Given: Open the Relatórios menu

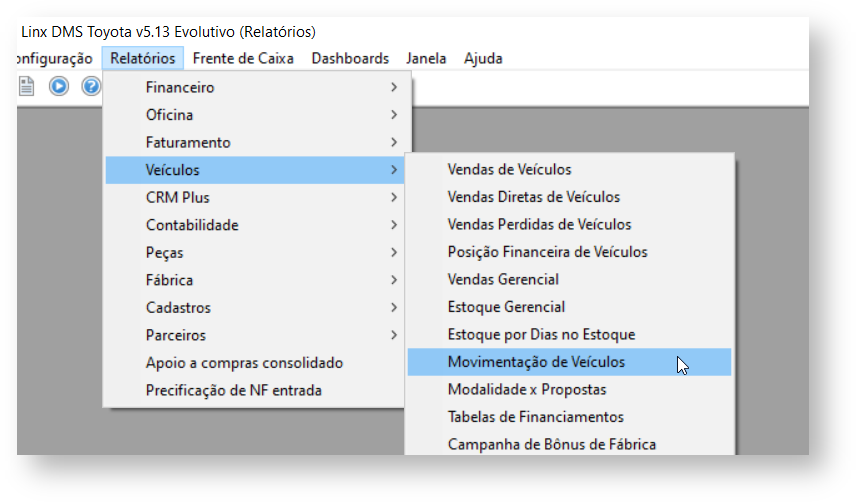Looking at the screenshot, I should (143, 58).
